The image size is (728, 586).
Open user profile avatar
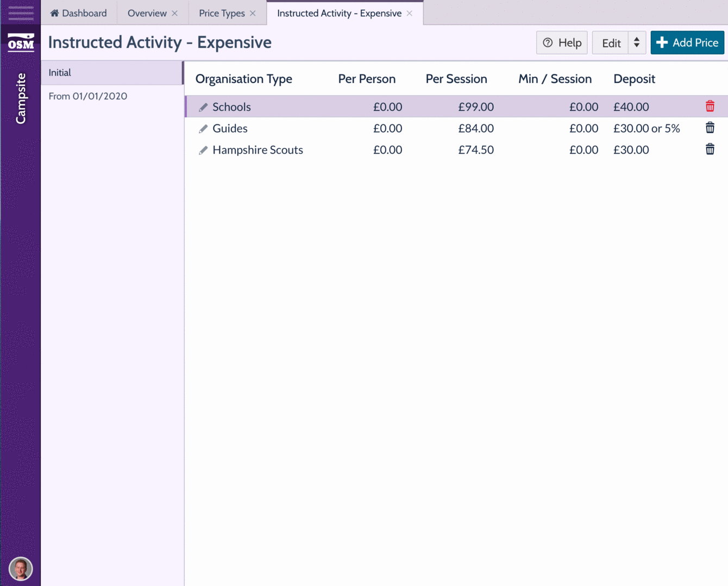coord(21,569)
